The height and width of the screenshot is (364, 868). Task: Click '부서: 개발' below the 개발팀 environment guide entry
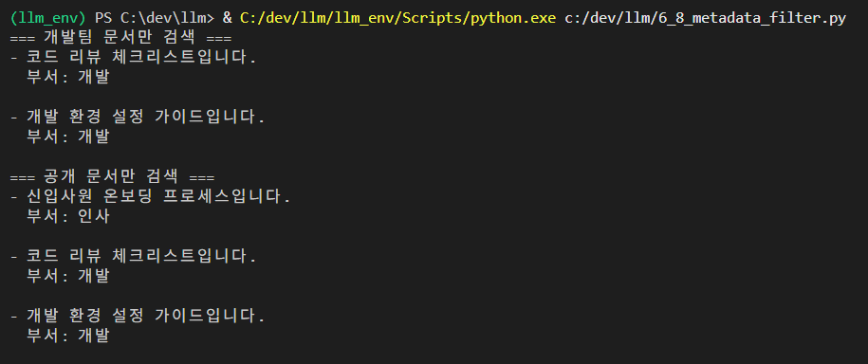[x=68, y=136]
